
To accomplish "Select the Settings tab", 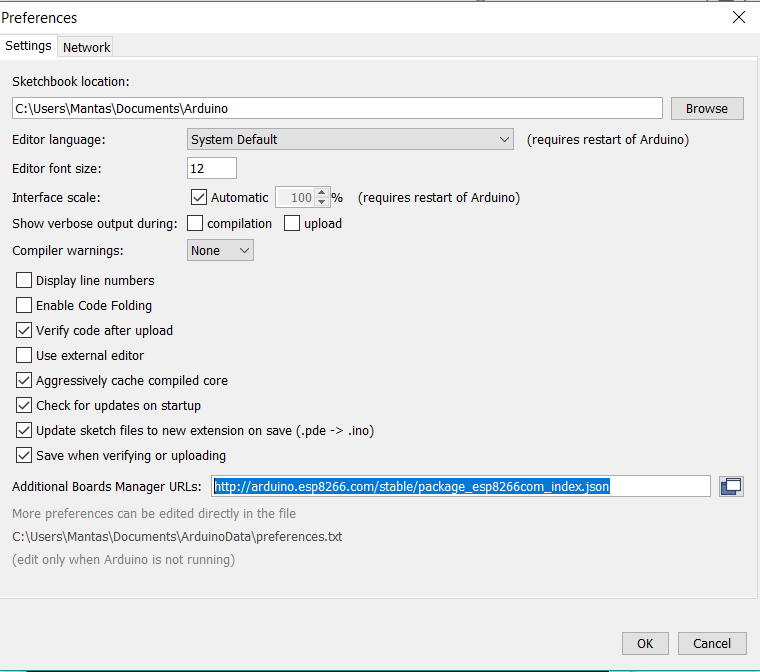I will click(28, 46).
